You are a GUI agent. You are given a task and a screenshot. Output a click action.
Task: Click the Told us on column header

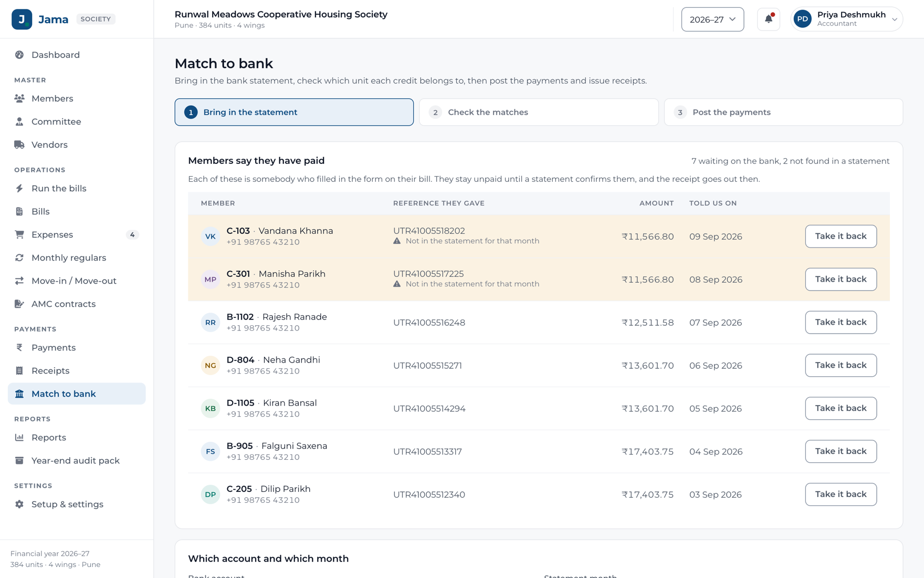pos(713,203)
